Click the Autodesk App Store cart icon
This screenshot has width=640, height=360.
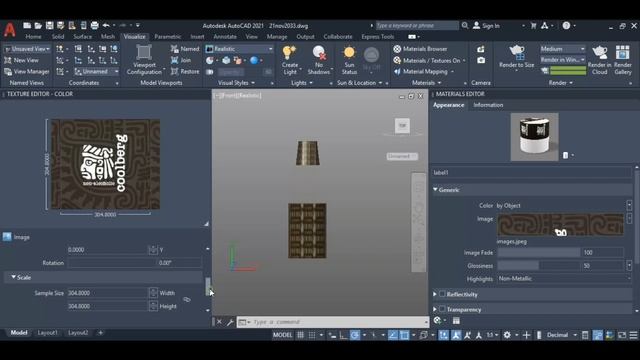tap(533, 25)
